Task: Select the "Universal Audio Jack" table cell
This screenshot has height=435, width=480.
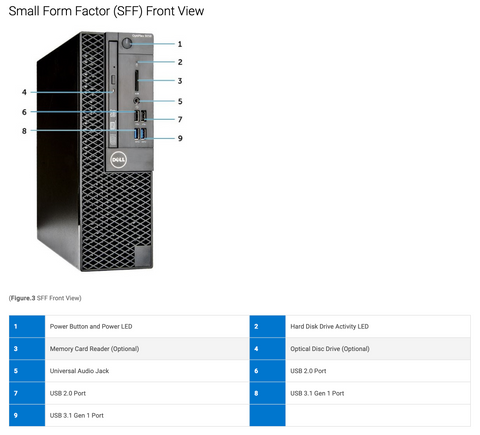Action: tap(147, 371)
